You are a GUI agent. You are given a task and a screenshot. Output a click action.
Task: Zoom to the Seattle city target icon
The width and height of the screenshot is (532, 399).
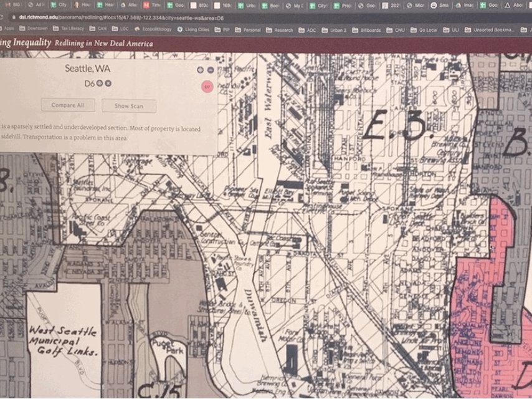[200, 70]
